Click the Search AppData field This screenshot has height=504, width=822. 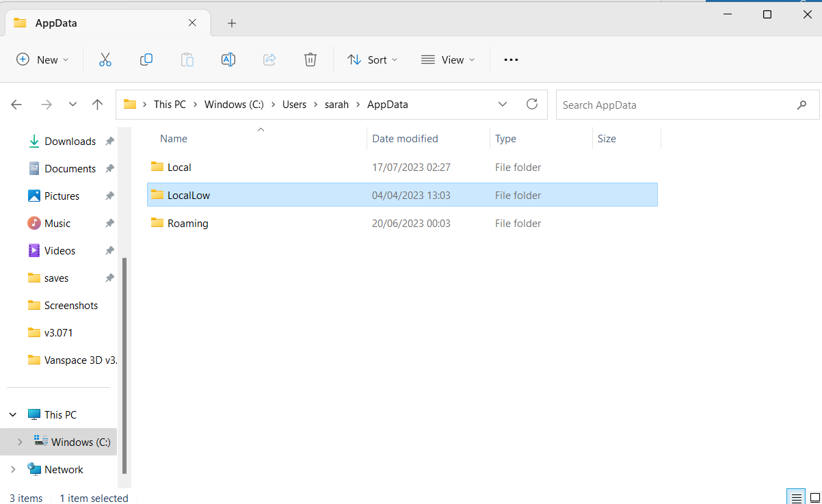[687, 105]
